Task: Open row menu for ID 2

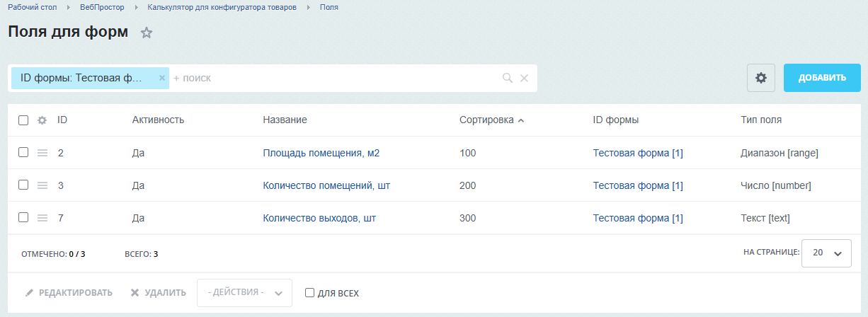Action: point(42,153)
